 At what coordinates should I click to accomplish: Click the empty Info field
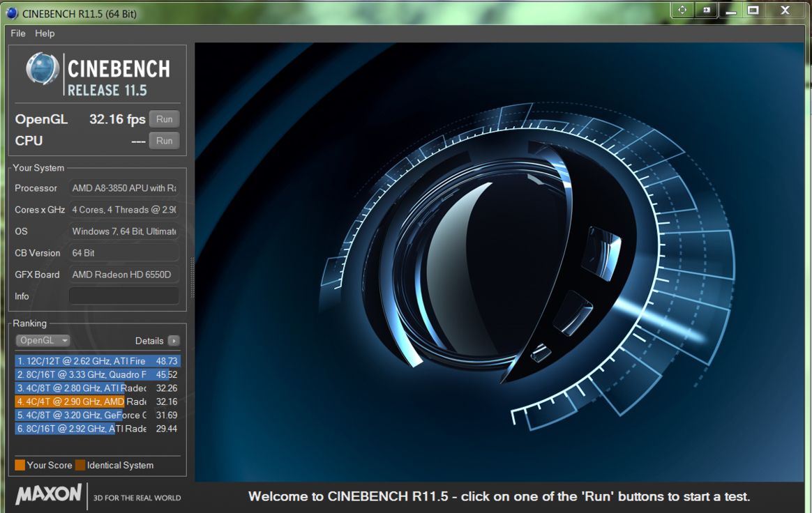tap(123, 296)
